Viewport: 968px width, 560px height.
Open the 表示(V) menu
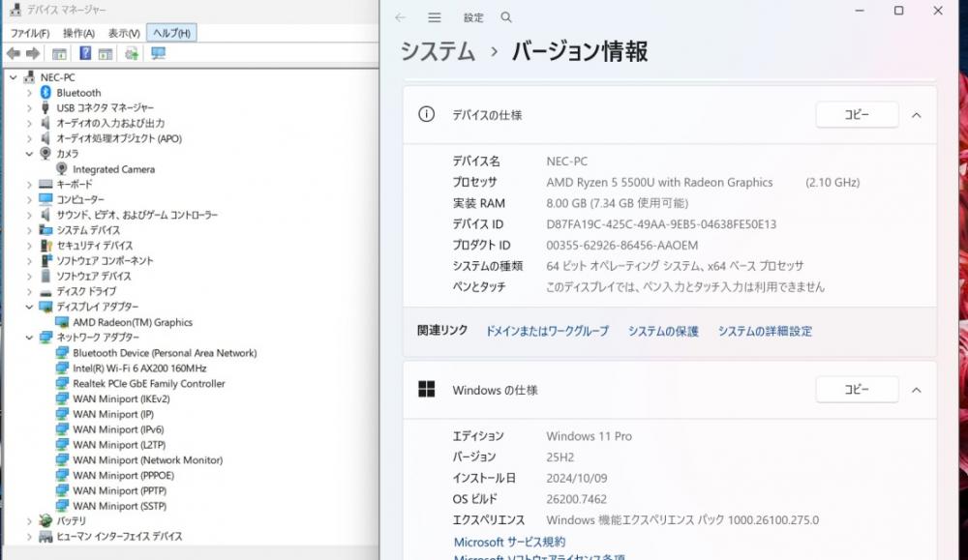point(124,33)
